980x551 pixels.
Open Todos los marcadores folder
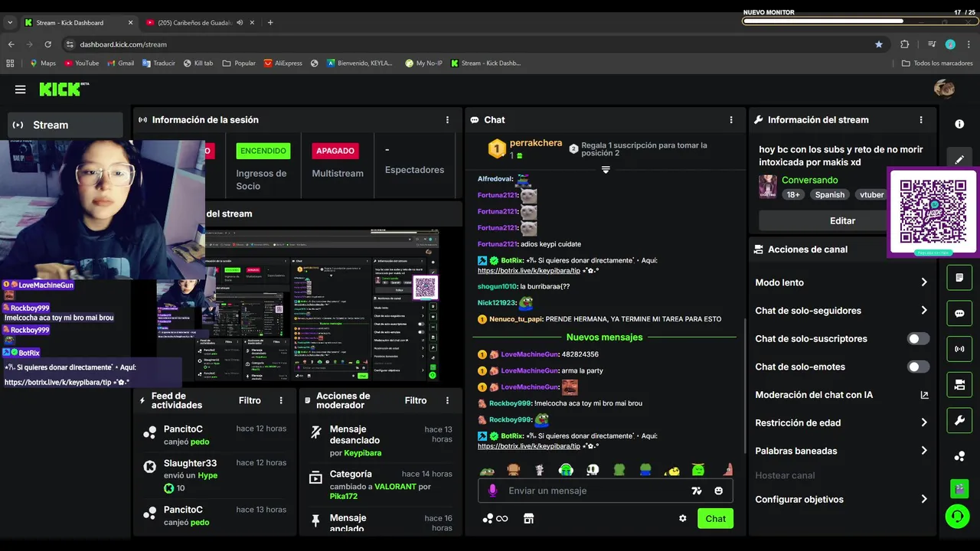tap(937, 63)
